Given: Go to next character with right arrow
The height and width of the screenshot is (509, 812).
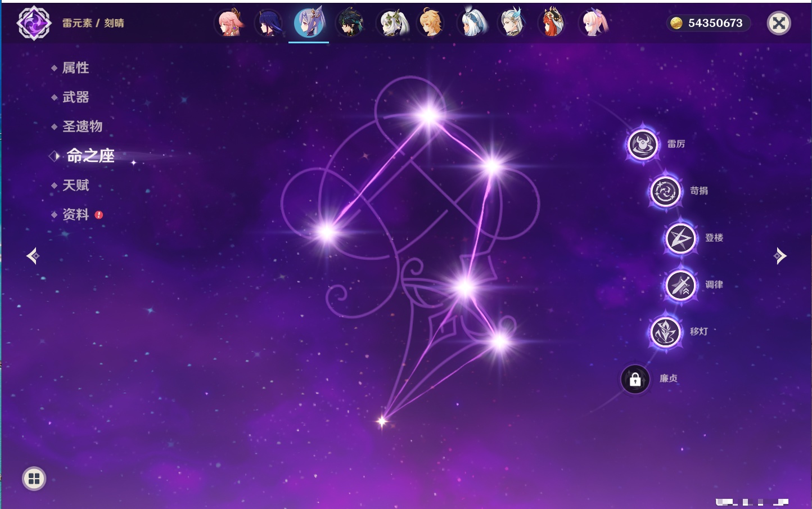Looking at the screenshot, I should pyautogui.click(x=779, y=256).
